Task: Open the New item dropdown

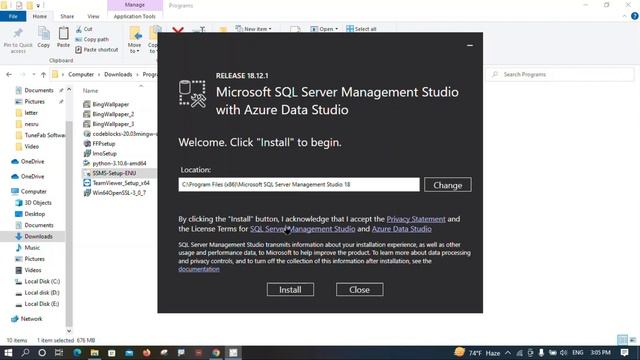Action: [253, 29]
